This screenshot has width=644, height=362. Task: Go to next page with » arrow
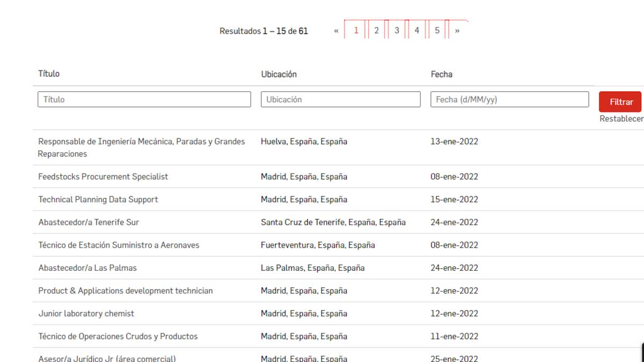click(x=457, y=31)
